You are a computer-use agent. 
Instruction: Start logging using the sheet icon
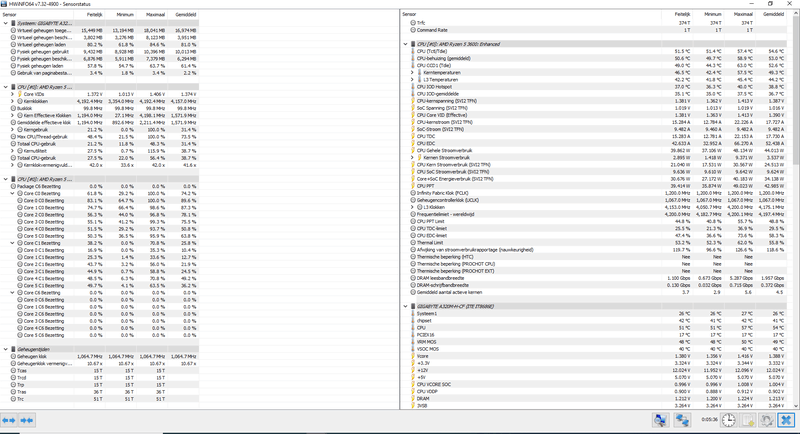748,420
